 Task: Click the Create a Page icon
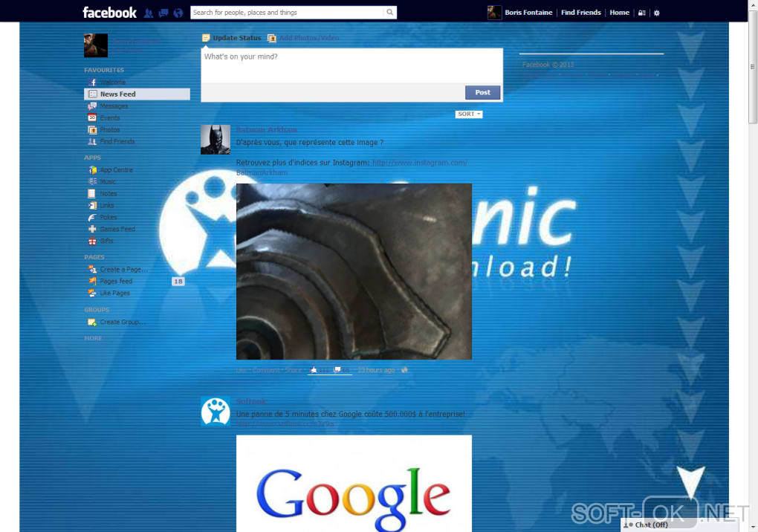(92, 270)
